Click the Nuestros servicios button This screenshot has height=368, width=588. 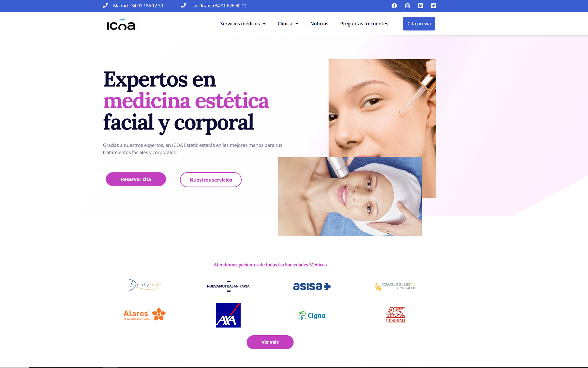(211, 180)
